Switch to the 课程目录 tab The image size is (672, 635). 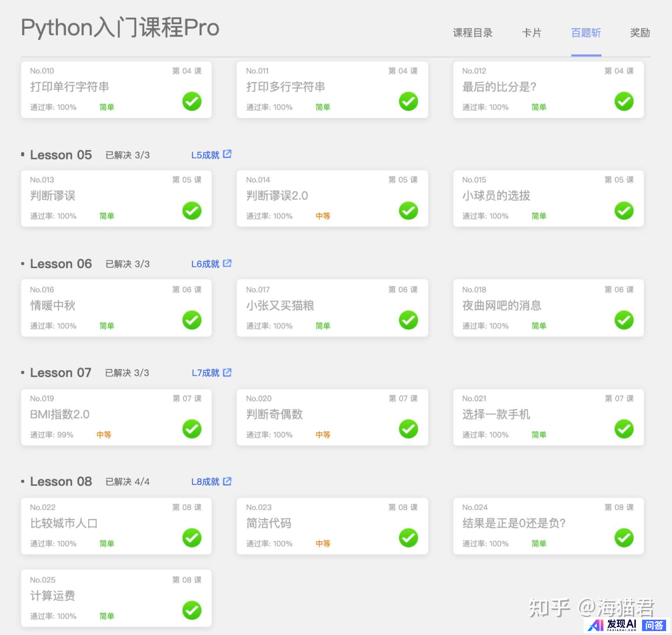[x=472, y=33]
